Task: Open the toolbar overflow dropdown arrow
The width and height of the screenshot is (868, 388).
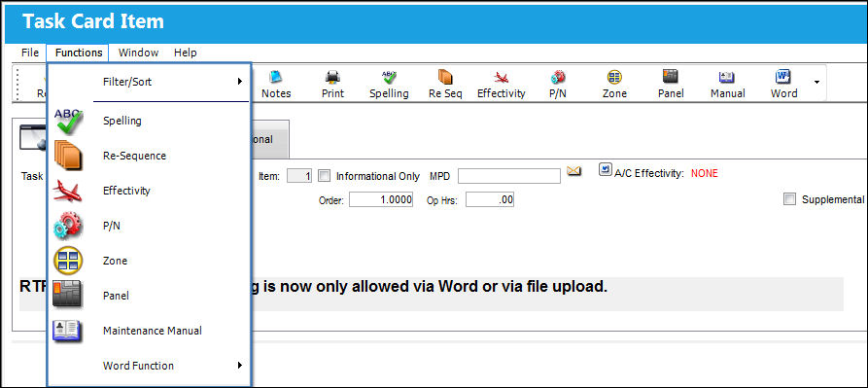Action: point(816,82)
